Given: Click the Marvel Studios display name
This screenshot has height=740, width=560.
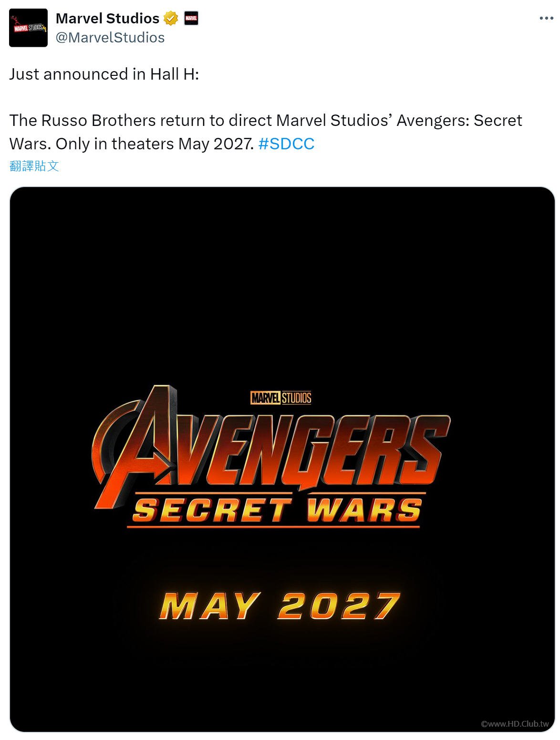Looking at the screenshot, I should [x=107, y=18].
